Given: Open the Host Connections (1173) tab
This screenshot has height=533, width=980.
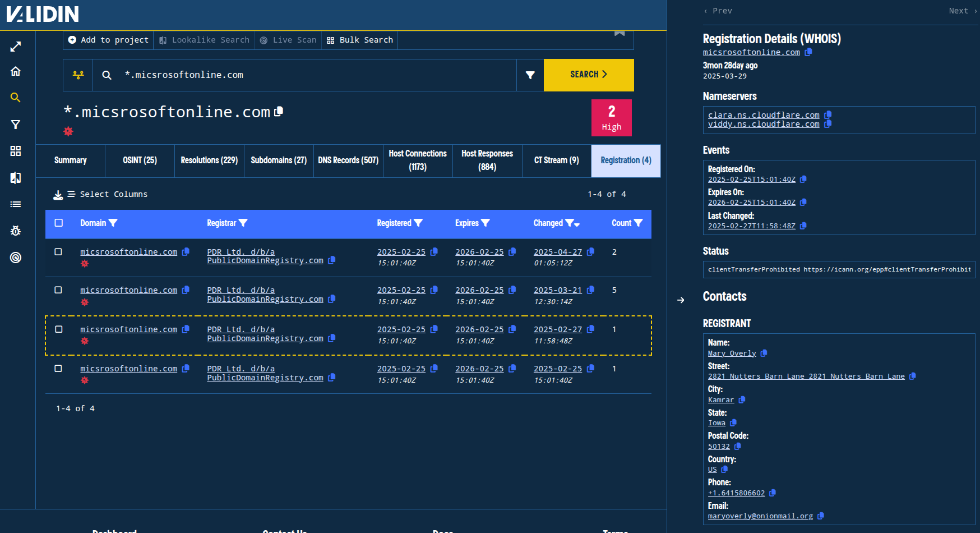Looking at the screenshot, I should (x=418, y=161).
